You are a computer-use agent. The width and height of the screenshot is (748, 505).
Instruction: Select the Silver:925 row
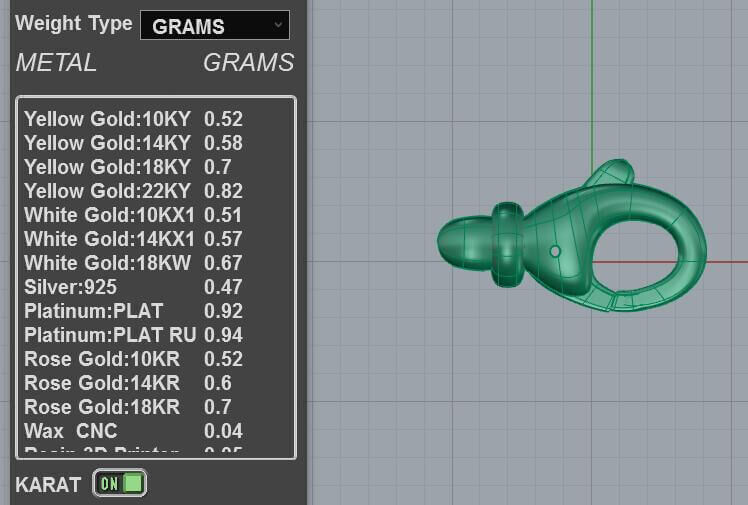(x=134, y=287)
